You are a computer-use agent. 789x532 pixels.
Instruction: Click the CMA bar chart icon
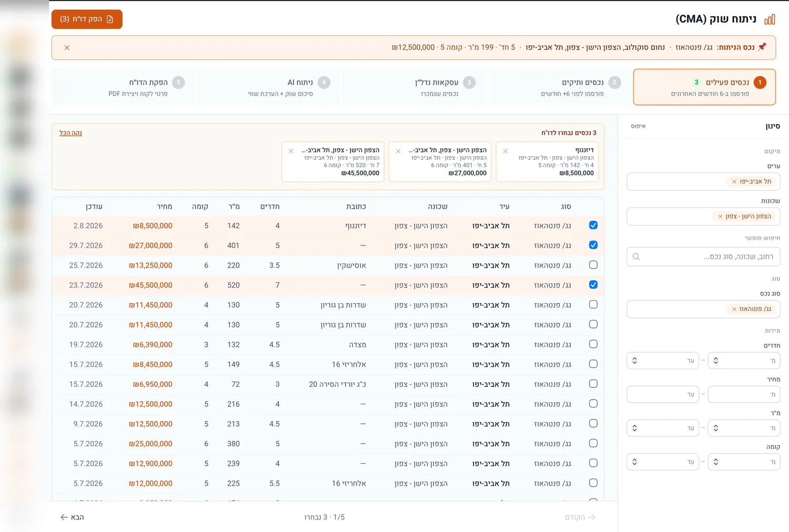(x=770, y=19)
